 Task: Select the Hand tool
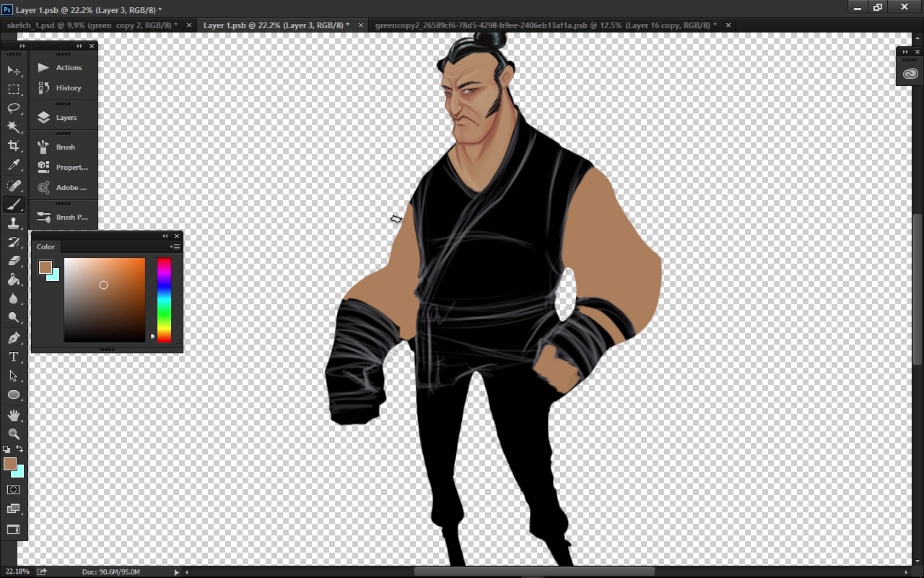[x=14, y=415]
